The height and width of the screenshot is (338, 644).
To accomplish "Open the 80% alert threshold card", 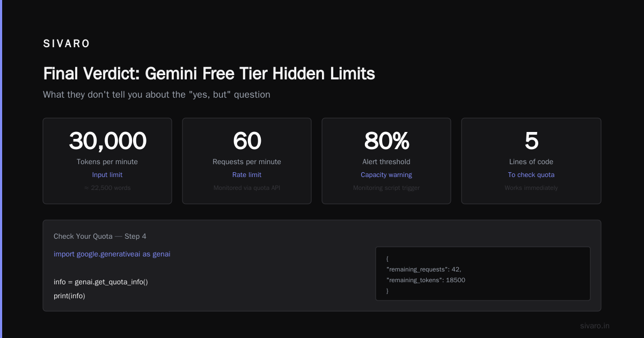I will click(x=386, y=161).
